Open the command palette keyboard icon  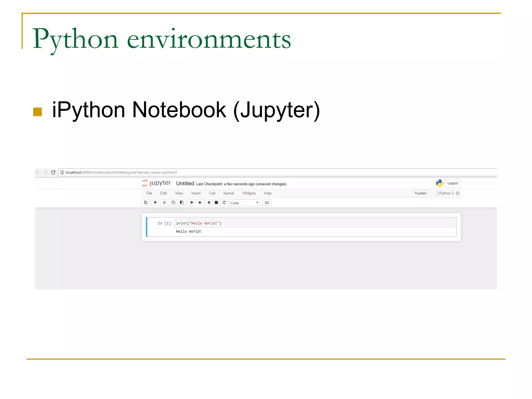click(267, 203)
